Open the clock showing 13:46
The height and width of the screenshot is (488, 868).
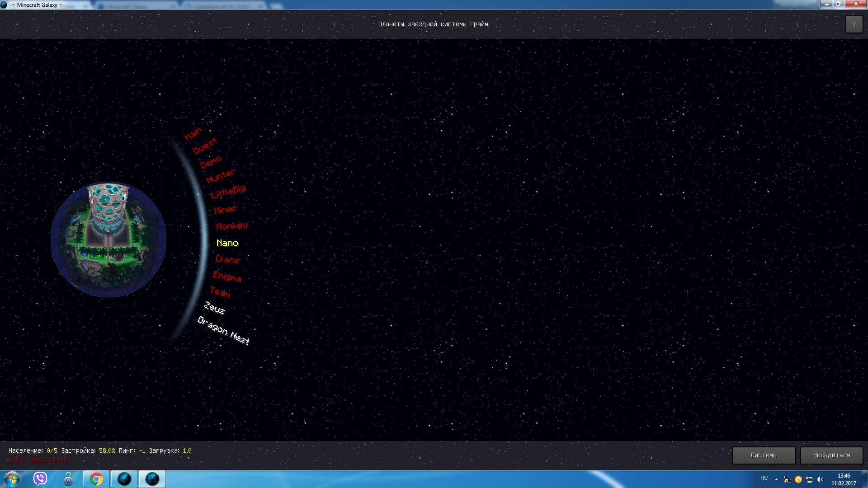(844, 479)
